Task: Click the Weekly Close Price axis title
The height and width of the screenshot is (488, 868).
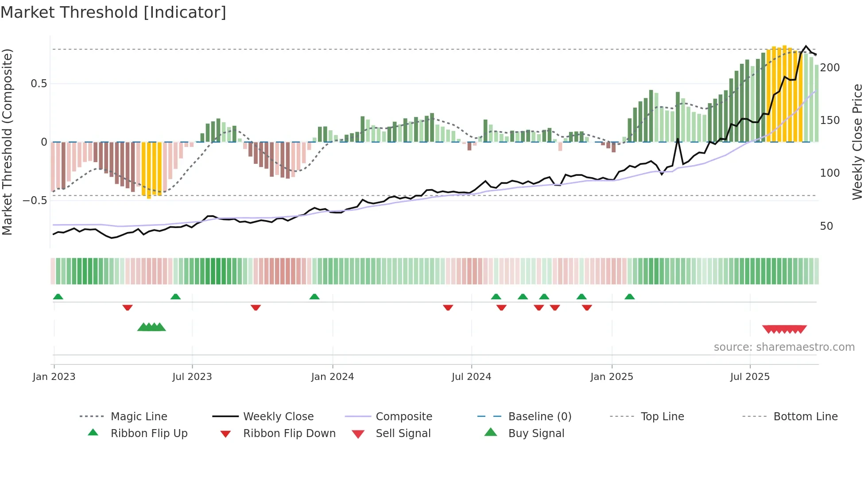Action: point(857,142)
